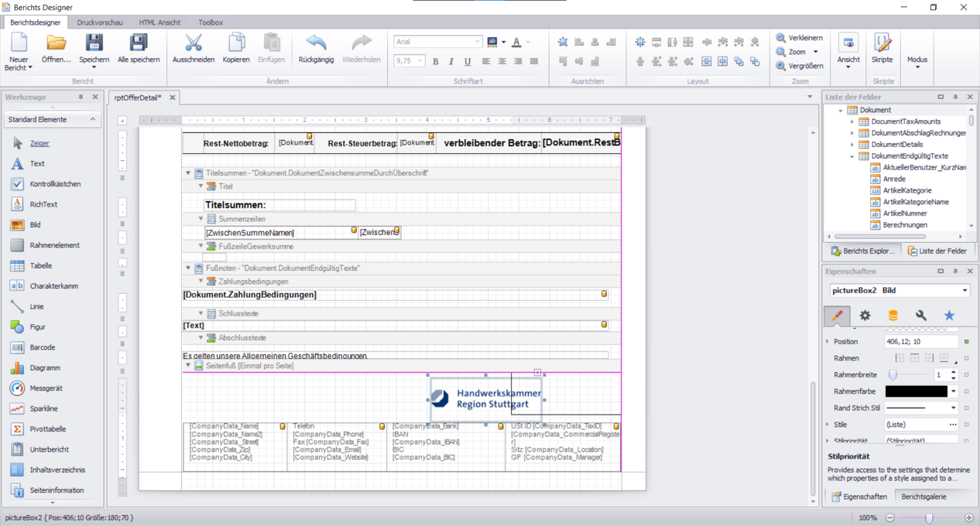The width and height of the screenshot is (980, 526).
Task: Open the HTML Ansicht tab
Action: click(x=159, y=22)
